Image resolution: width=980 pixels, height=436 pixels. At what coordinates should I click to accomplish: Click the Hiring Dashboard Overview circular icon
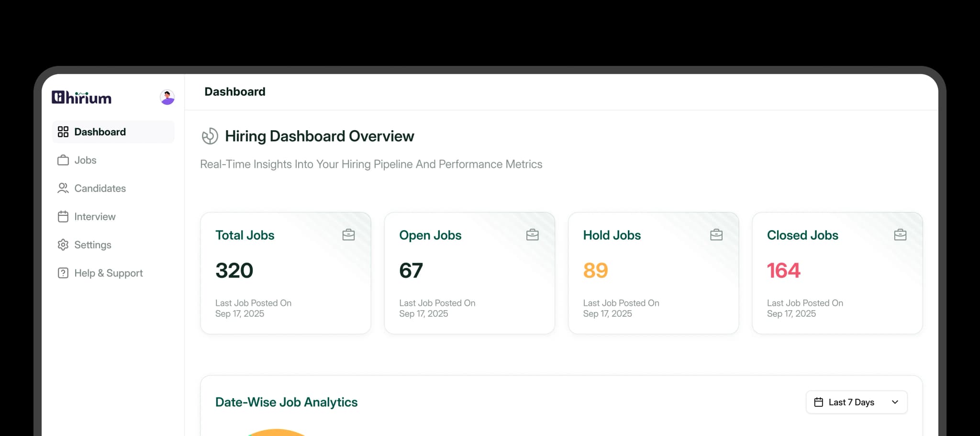209,136
